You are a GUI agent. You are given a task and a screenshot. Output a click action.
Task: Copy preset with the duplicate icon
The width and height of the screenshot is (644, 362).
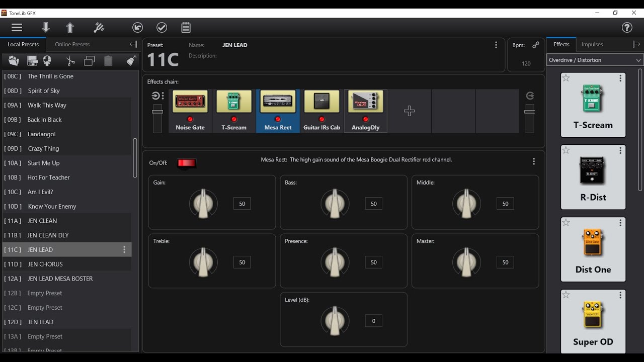click(90, 61)
